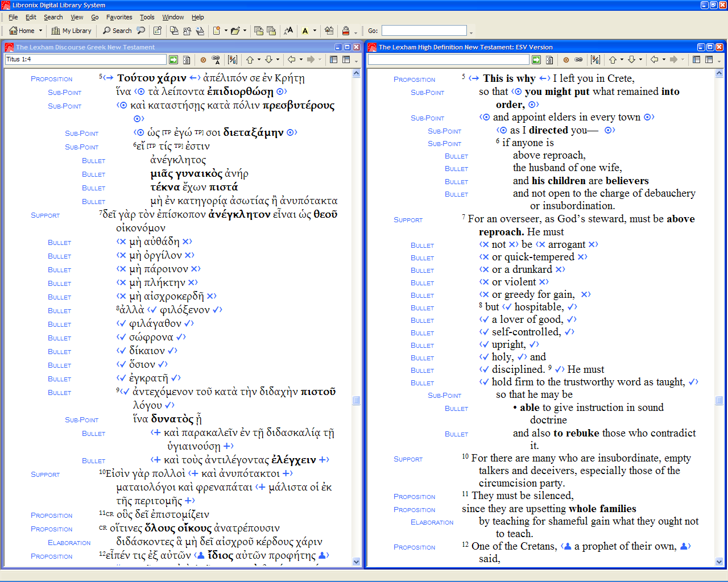
Task: Toggle second pane layout icon, Greek panel
Action: click(346, 59)
